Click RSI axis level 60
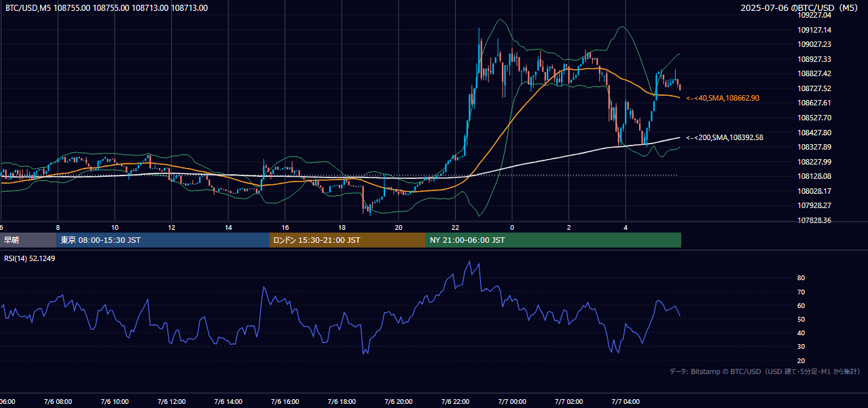Screen dimensions: 868x408 801,305
